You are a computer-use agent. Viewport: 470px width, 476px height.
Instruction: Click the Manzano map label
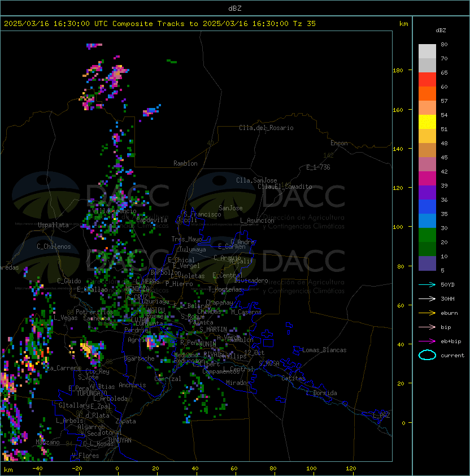[47, 442]
